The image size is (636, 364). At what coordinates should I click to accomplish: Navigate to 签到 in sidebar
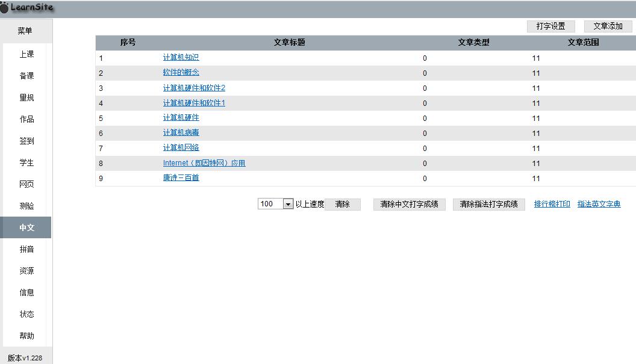point(26,141)
